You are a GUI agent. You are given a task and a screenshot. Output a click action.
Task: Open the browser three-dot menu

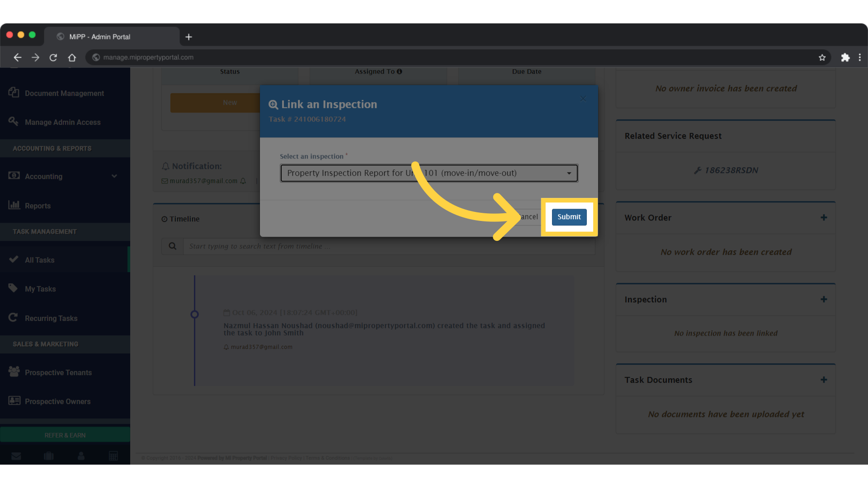coord(860,57)
